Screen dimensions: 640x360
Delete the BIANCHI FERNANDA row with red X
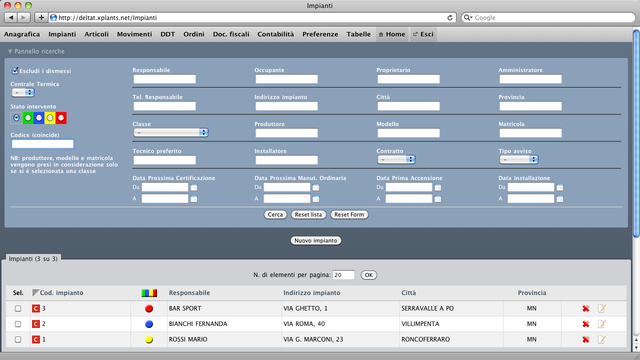coord(586,324)
